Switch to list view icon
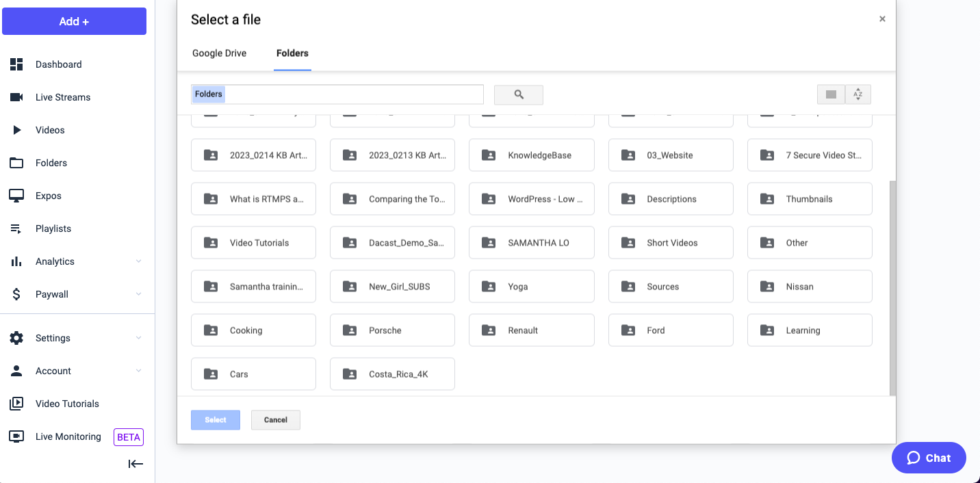Image resolution: width=980 pixels, height=483 pixels. coord(831,94)
